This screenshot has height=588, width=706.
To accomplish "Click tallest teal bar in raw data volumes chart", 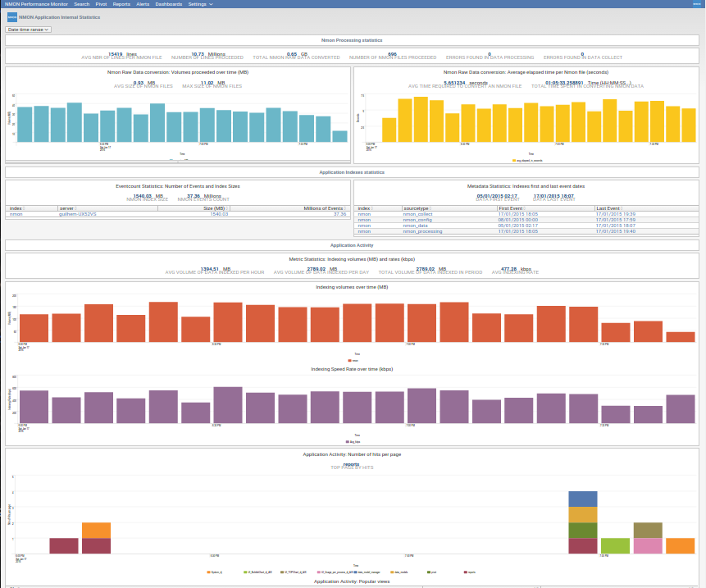I will [x=75, y=122].
